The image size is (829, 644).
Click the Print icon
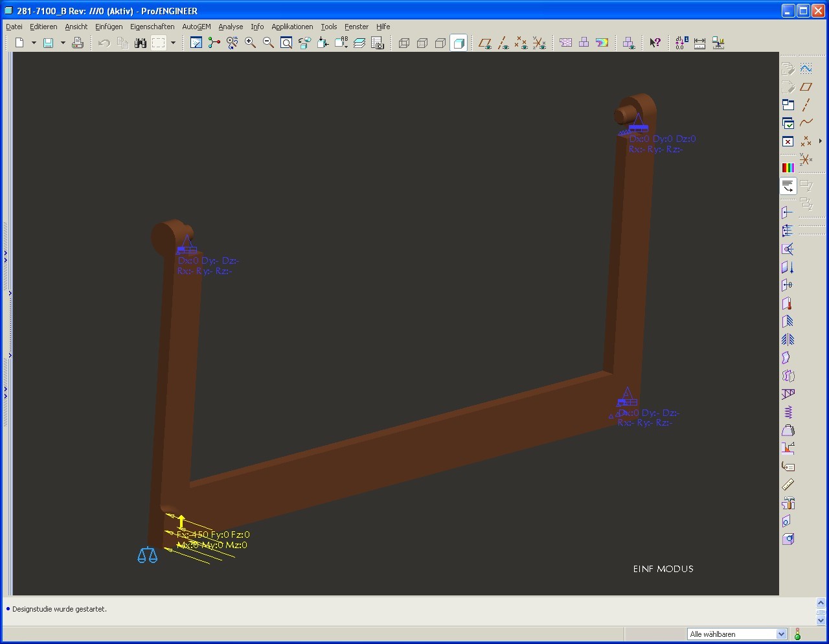coord(78,43)
